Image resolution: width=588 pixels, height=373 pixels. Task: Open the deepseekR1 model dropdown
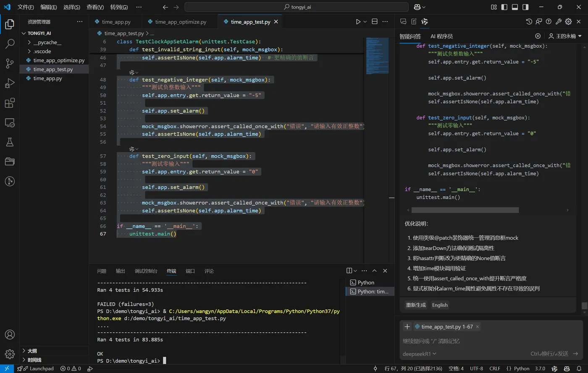coord(419,354)
